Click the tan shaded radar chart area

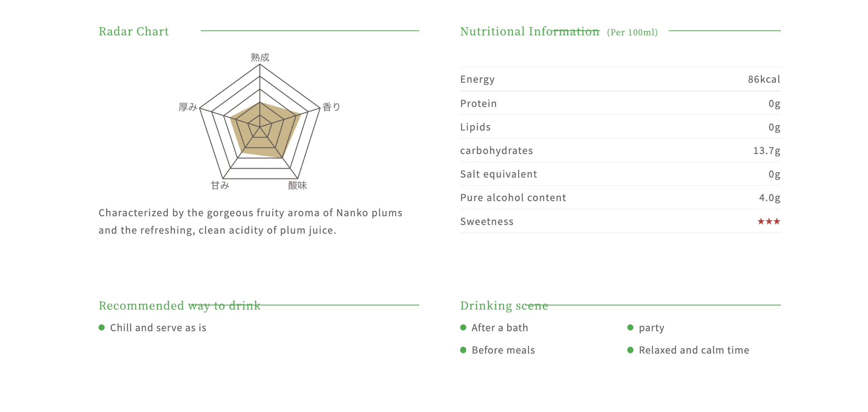pyautogui.click(x=265, y=131)
